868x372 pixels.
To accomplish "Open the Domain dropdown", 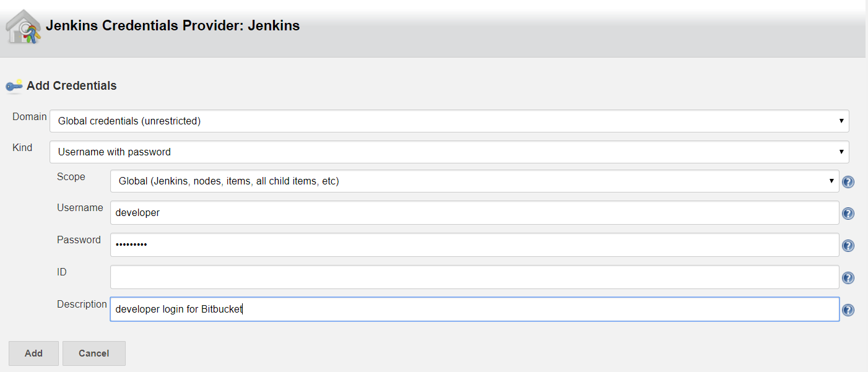I will point(449,121).
